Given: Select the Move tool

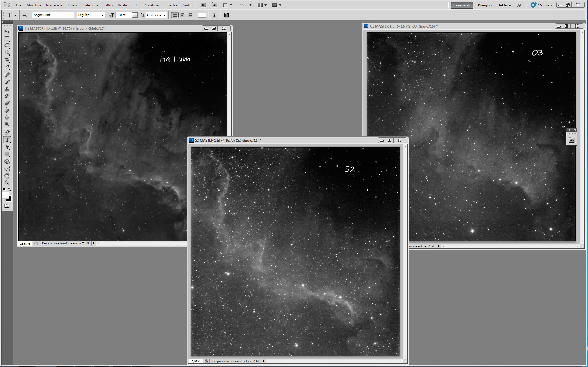Looking at the screenshot, I should [x=7, y=31].
